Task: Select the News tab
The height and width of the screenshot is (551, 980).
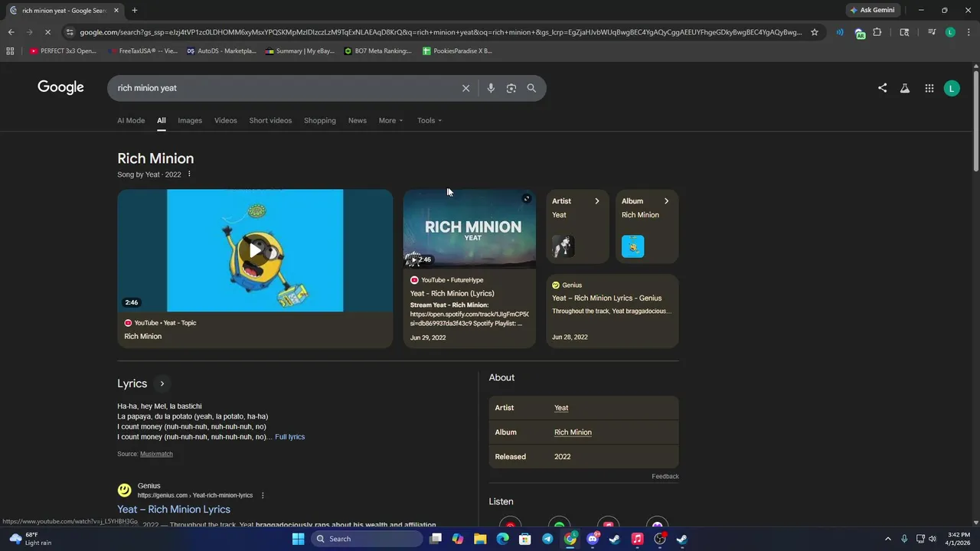Action: click(358, 120)
